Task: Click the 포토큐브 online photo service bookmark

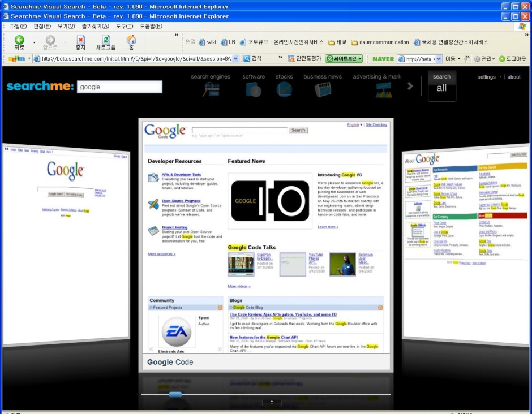Action: coord(282,42)
